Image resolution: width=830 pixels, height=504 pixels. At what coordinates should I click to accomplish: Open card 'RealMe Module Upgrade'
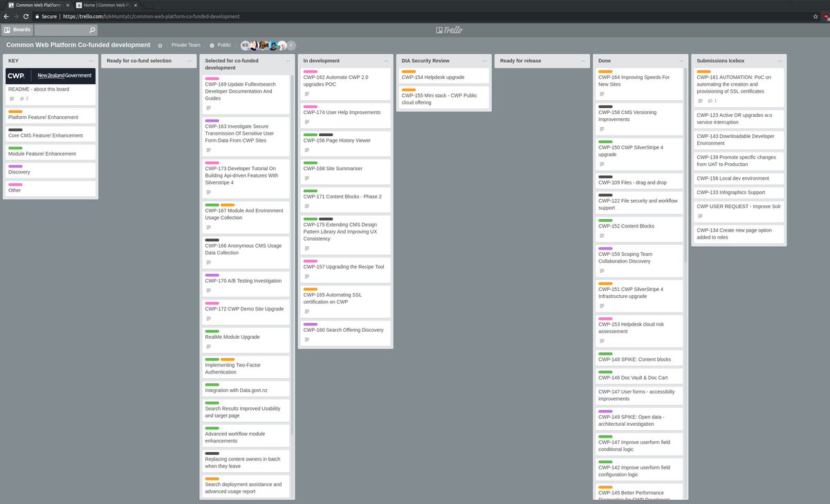click(x=246, y=339)
